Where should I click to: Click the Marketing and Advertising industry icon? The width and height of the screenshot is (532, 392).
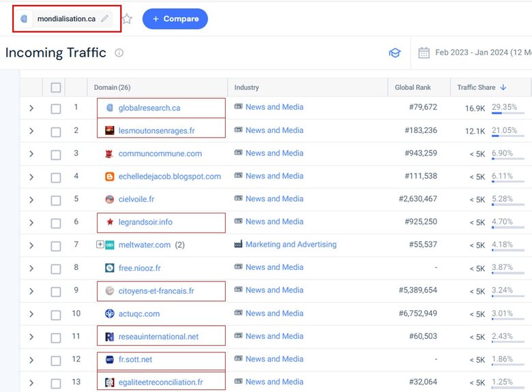coord(238,244)
